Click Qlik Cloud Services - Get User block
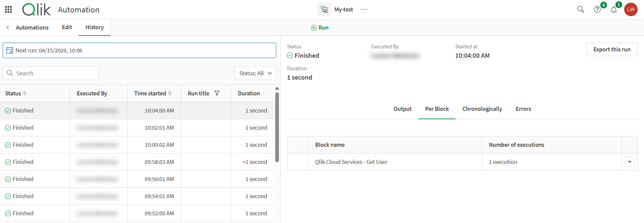 pyautogui.click(x=351, y=162)
